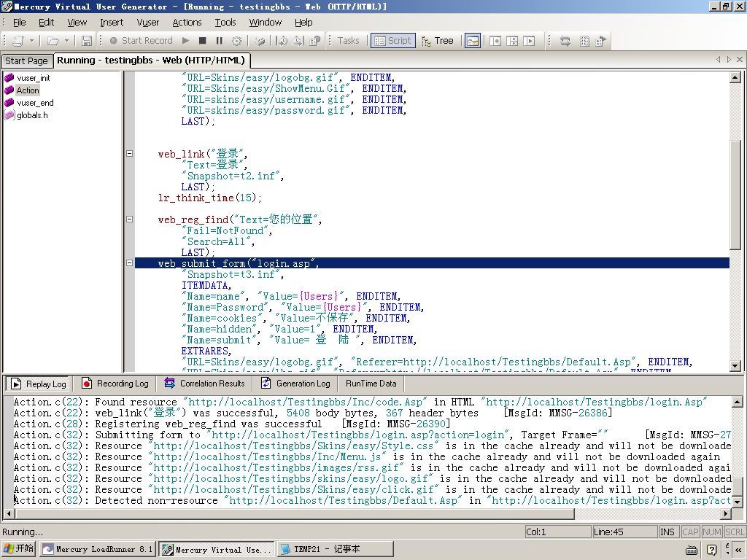Open the File menu
This screenshot has width=747, height=560.
(20, 23)
